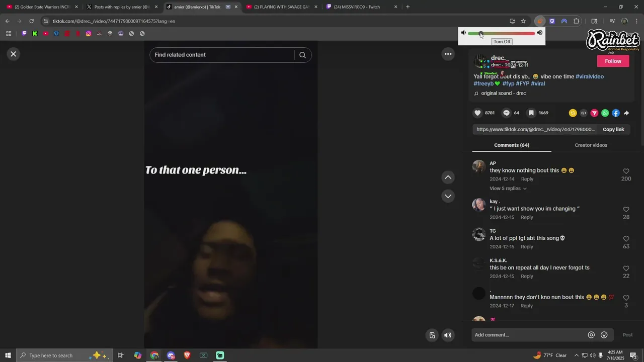Show hidden system tray icons
The height and width of the screenshot is (362, 644).
click(577, 355)
